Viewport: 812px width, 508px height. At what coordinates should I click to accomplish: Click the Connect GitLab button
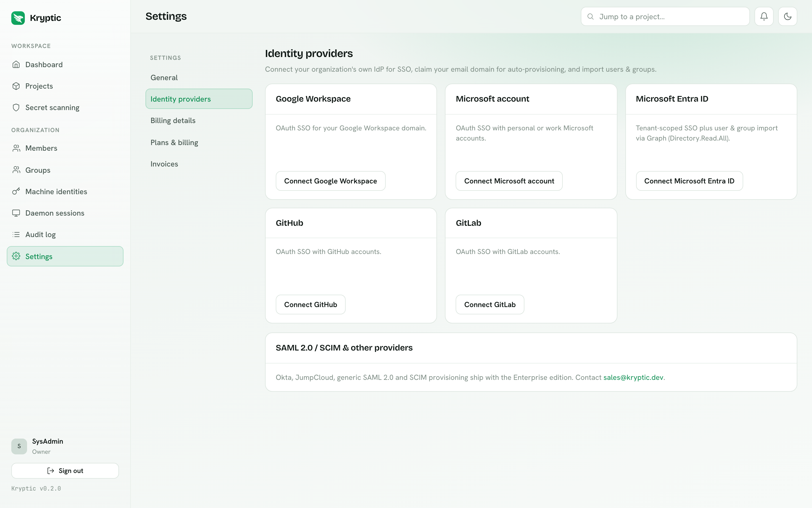(x=490, y=305)
